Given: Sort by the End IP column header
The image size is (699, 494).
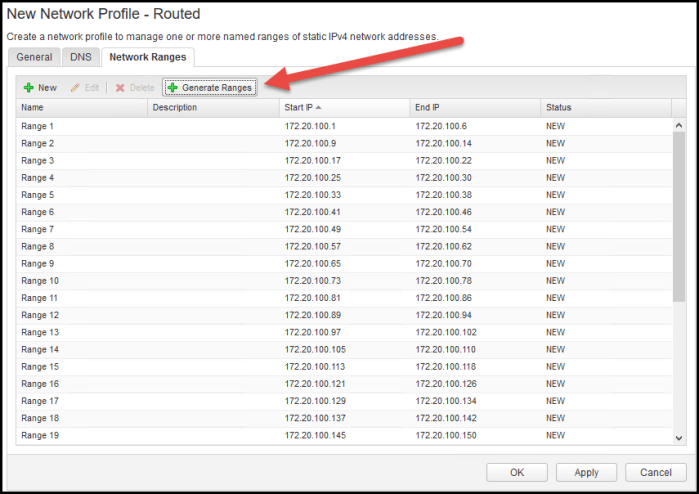Looking at the screenshot, I should pyautogui.click(x=475, y=107).
